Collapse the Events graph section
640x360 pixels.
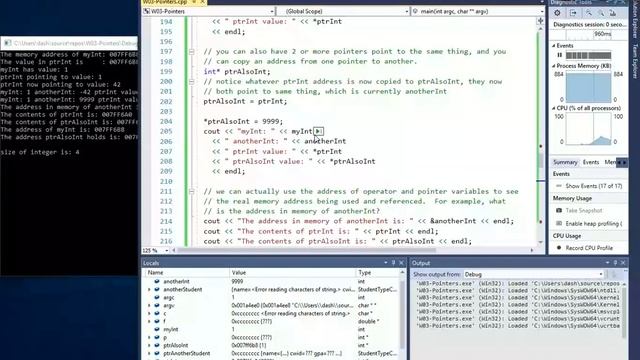click(x=554, y=46)
